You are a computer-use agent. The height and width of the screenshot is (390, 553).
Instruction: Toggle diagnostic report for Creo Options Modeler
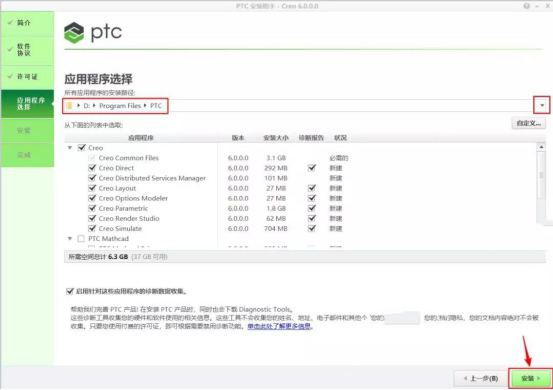click(312, 198)
